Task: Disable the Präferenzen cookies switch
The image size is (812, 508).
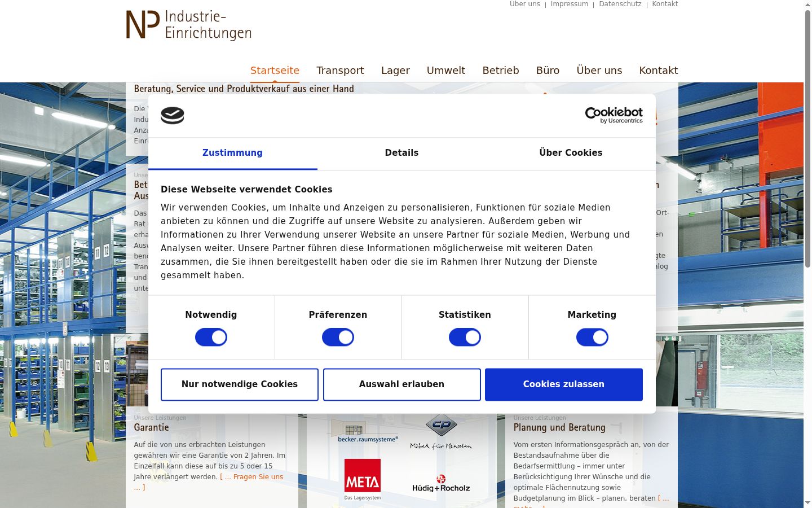Action: click(338, 338)
